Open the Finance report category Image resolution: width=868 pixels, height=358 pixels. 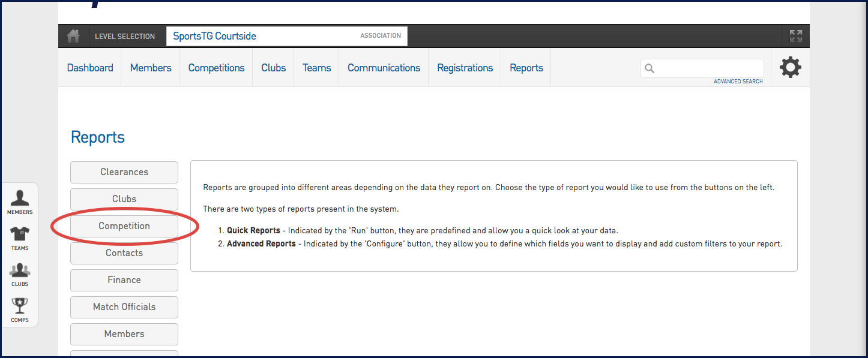click(124, 280)
